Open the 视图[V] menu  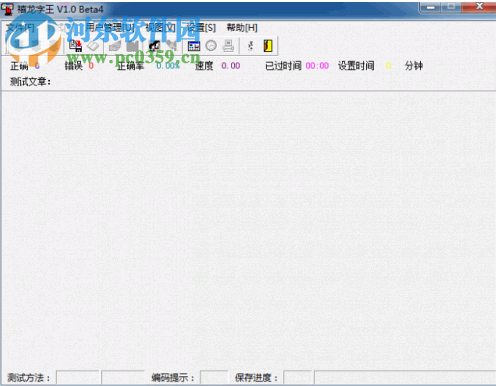[161, 28]
